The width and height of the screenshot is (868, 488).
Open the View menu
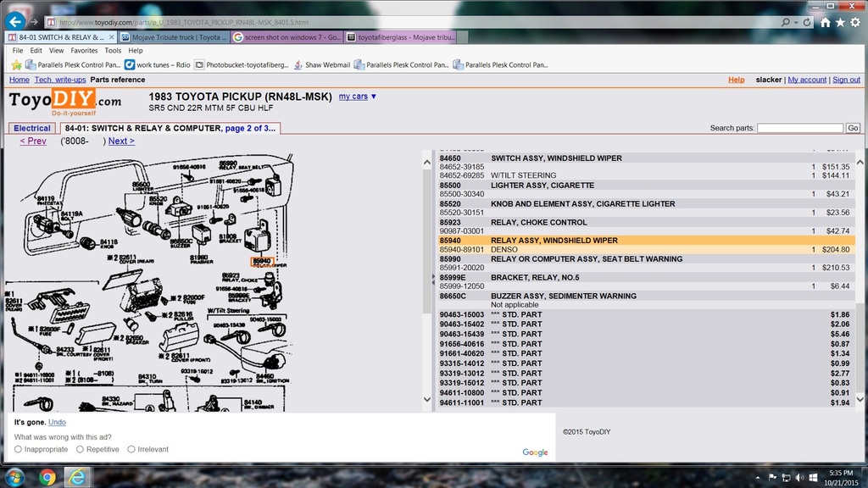(57, 50)
